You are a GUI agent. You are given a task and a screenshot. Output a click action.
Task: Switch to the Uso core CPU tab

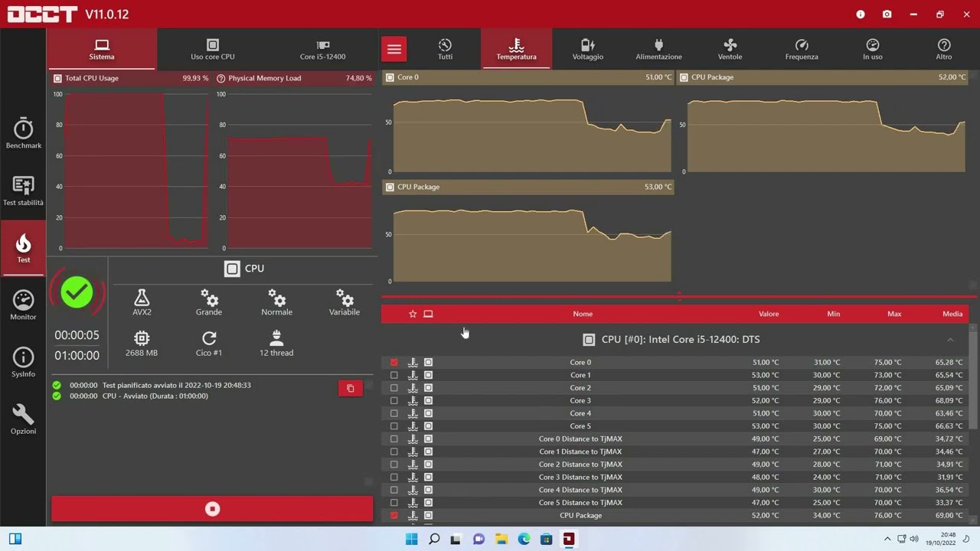click(x=213, y=49)
